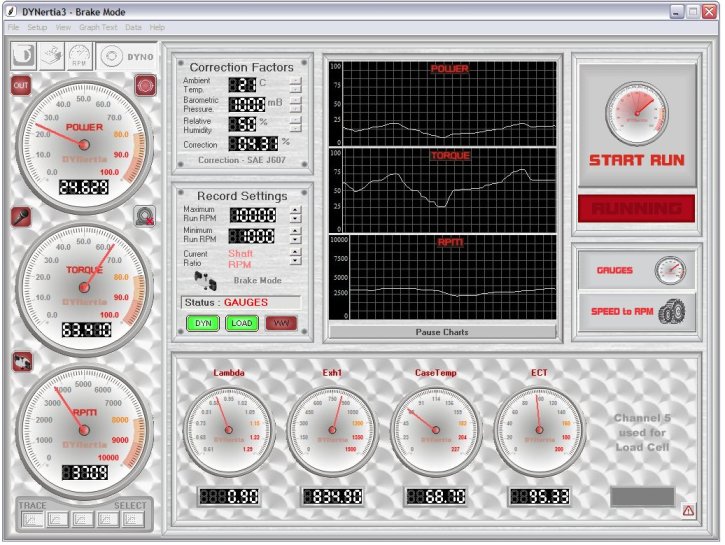Open the Data menu

133,27
